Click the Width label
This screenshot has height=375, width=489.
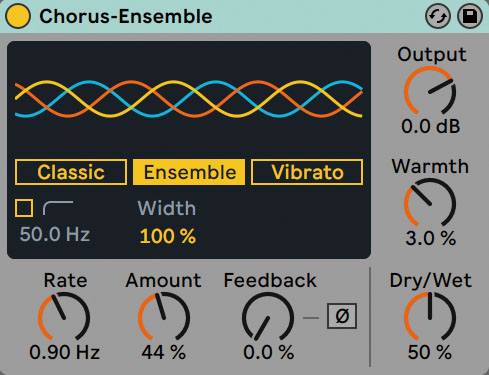click(x=167, y=208)
